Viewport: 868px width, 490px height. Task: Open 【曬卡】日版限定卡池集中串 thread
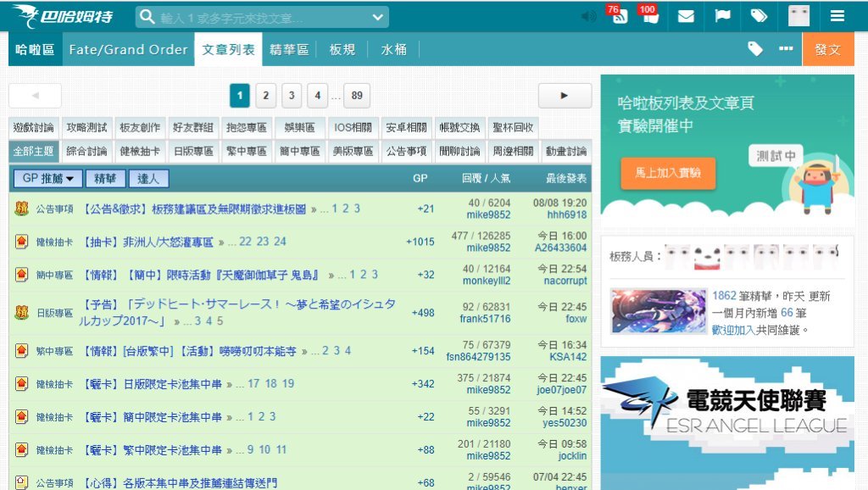(x=152, y=384)
